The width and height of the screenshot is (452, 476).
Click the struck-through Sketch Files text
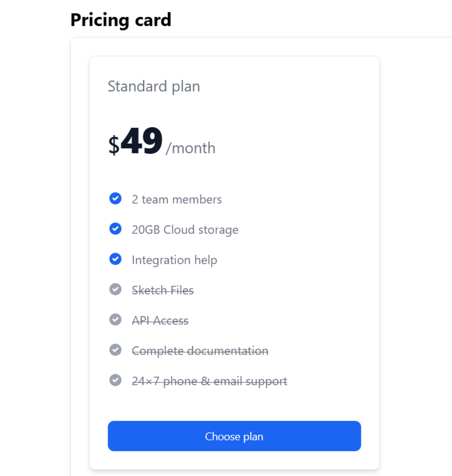(x=163, y=290)
